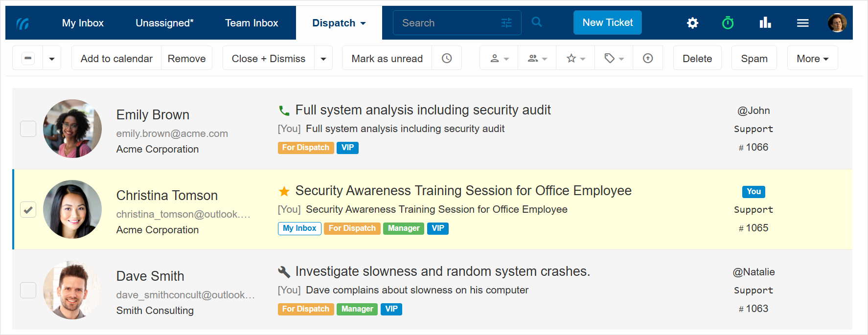Open the settings gear icon
The image size is (868, 335).
pyautogui.click(x=692, y=23)
